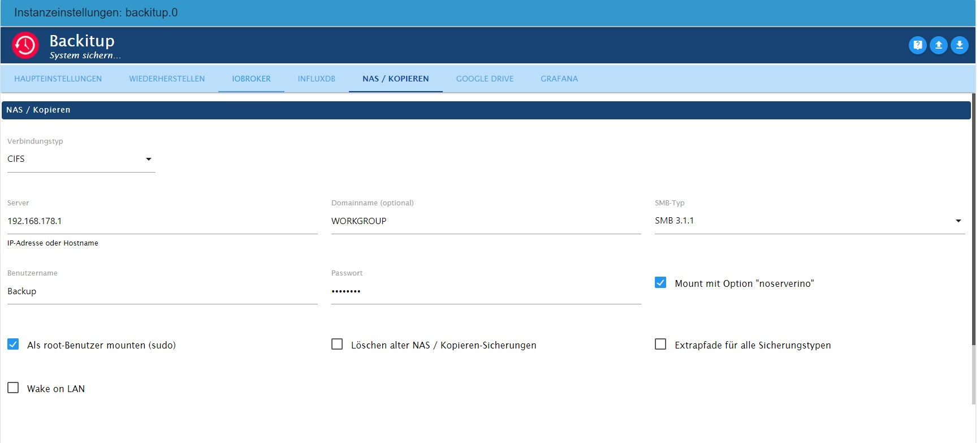Click the 'IP-Adresse oder Hostname' hint text

click(53, 243)
